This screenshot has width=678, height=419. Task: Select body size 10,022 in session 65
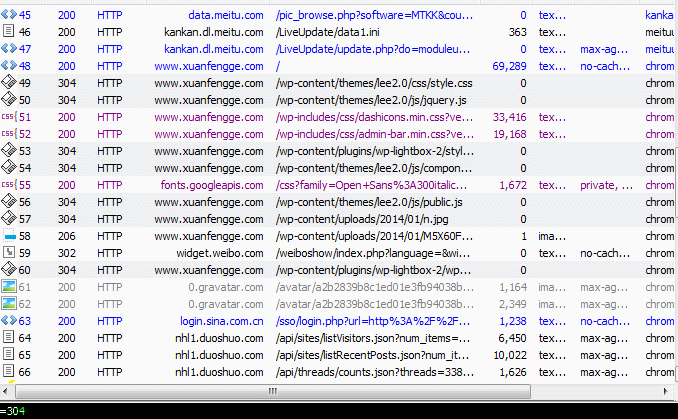coord(510,355)
